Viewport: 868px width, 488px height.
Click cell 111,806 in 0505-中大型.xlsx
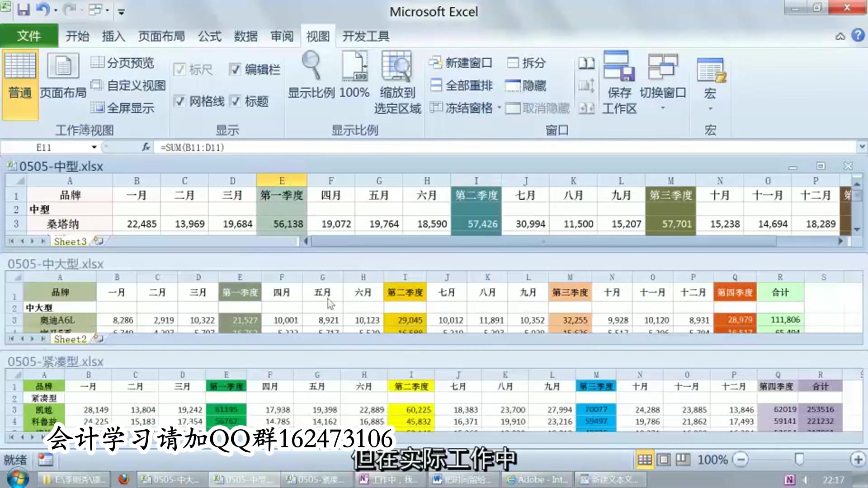(780, 320)
